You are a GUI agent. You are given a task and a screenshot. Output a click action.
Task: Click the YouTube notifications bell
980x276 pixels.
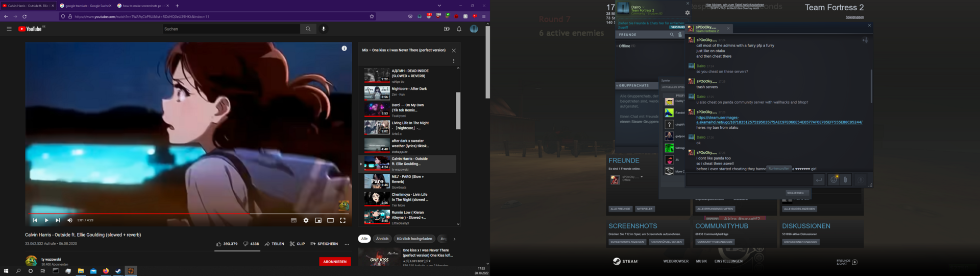pos(459,29)
